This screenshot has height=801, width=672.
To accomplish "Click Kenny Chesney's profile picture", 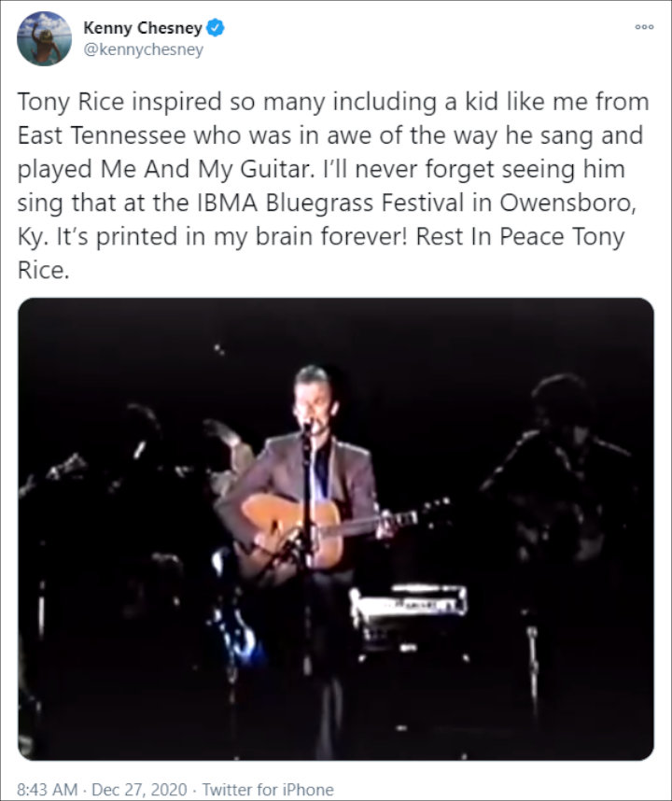I will click(43, 39).
